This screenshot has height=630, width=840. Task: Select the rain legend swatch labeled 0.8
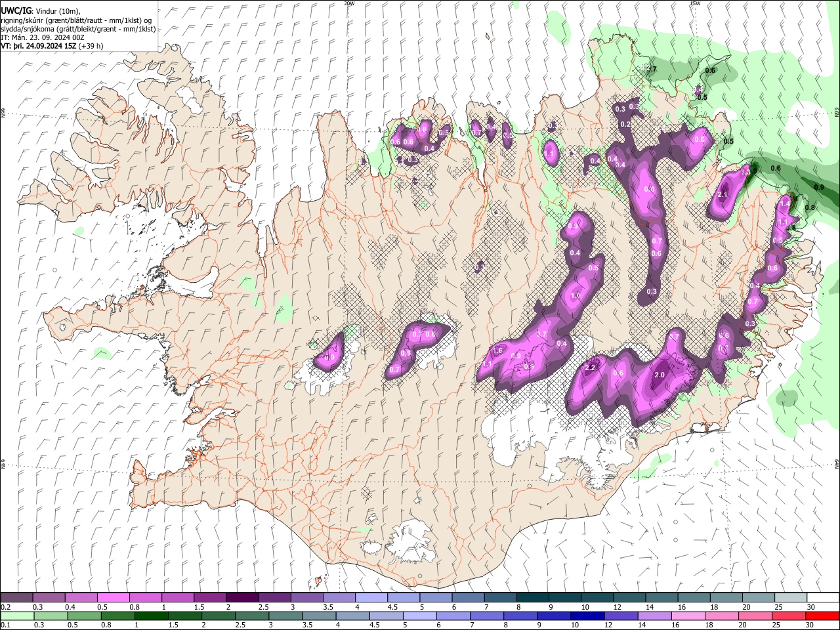click(118, 616)
